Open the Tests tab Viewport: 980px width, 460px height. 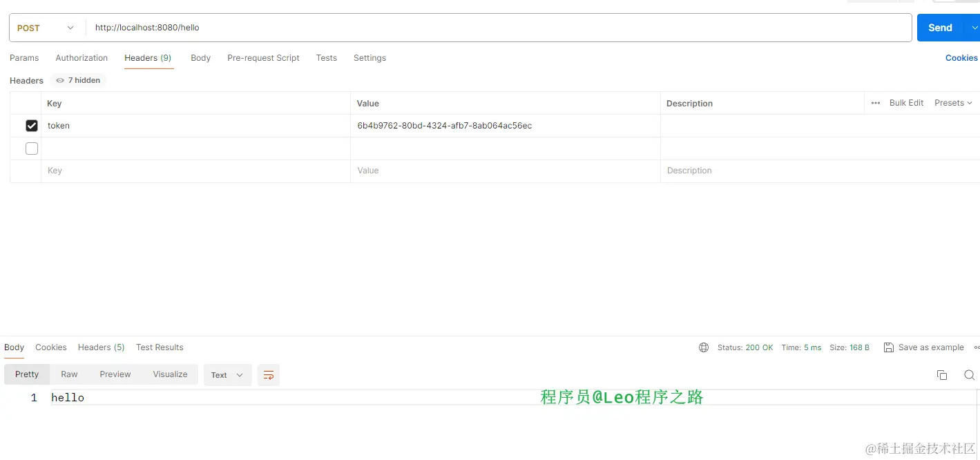click(x=327, y=58)
